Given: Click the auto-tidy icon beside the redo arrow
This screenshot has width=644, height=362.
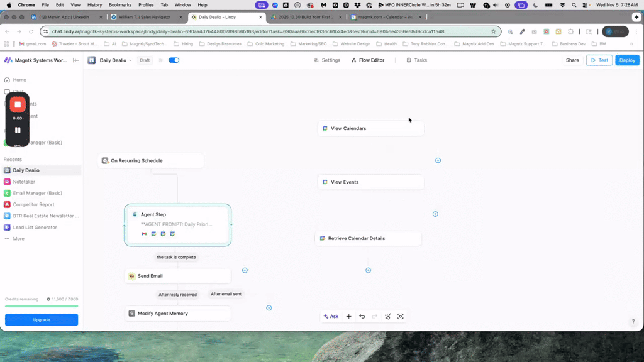Looking at the screenshot, I should coord(387,317).
